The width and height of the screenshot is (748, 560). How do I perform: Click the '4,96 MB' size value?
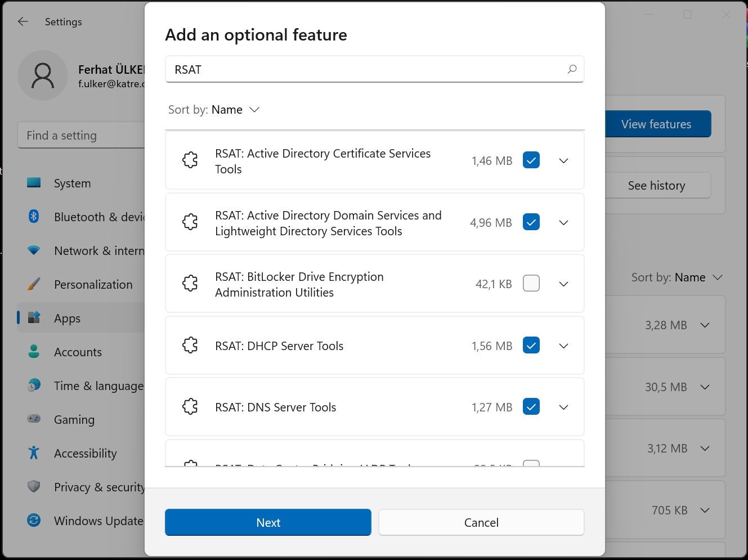pos(491,223)
